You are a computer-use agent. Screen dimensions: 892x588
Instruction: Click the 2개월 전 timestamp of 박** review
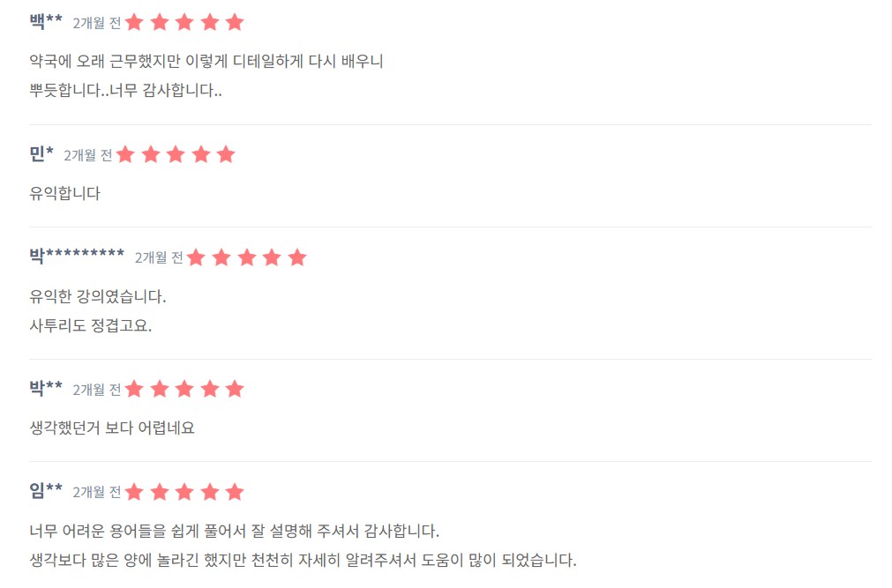[97, 390]
